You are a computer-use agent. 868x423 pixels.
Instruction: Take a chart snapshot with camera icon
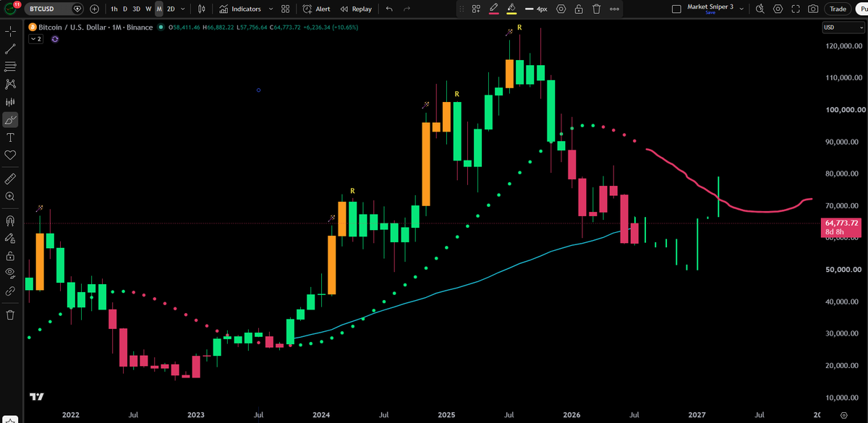[x=813, y=9]
